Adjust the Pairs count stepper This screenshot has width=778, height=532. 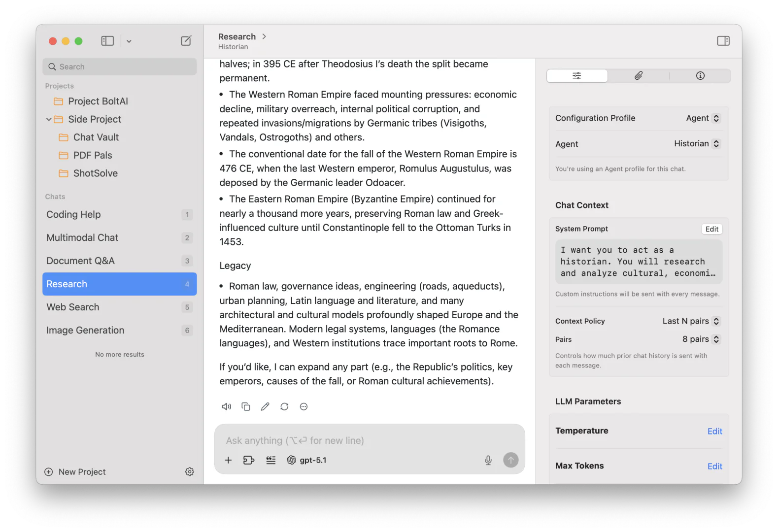tap(716, 339)
